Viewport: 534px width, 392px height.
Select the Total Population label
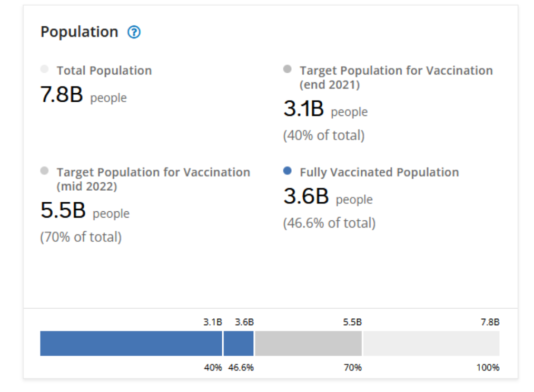[x=104, y=71]
